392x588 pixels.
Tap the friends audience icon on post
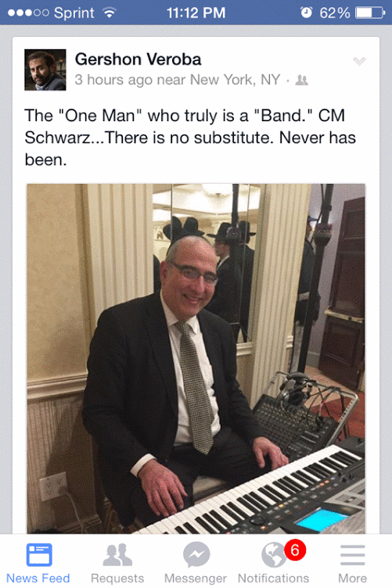(301, 81)
